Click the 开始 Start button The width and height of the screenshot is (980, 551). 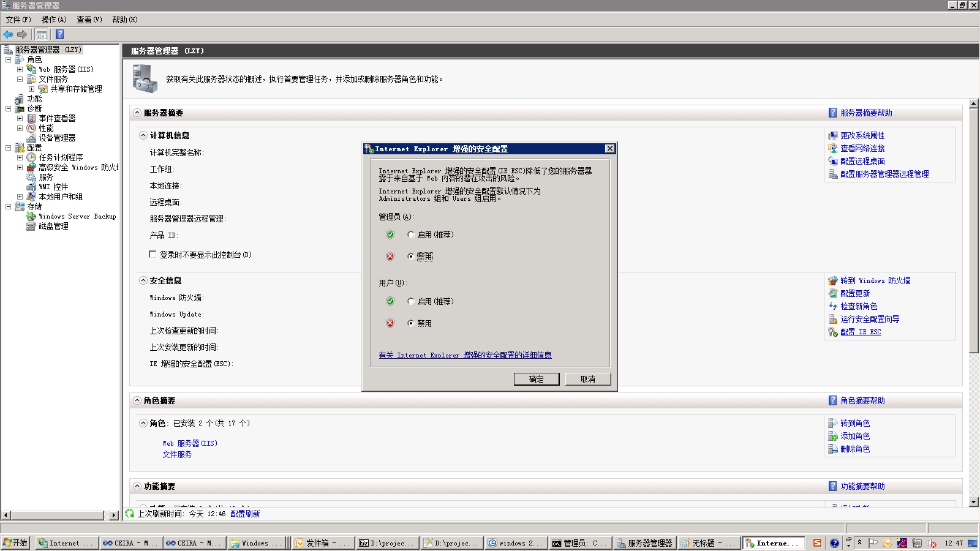(15, 543)
